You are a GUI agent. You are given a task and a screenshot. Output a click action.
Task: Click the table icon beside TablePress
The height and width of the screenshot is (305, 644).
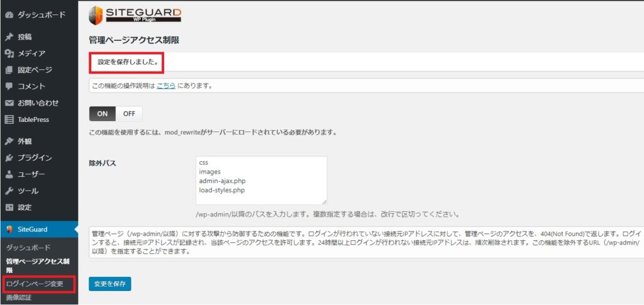tap(9, 119)
